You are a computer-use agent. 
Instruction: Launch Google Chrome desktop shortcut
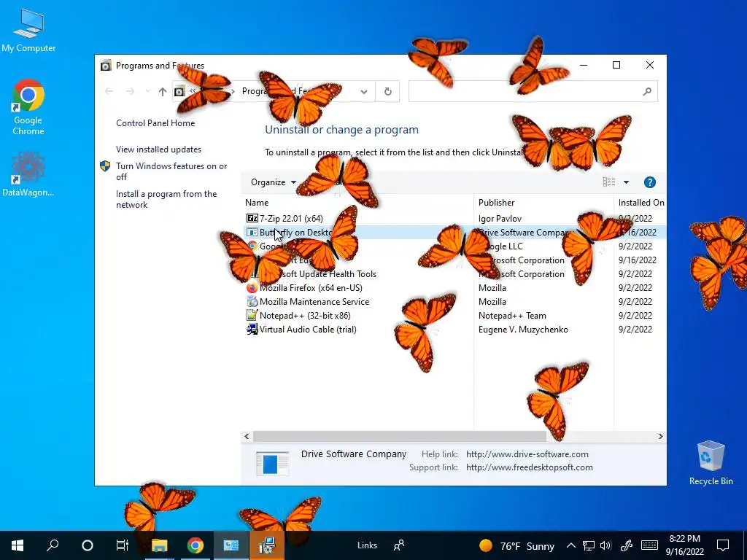pos(28,106)
